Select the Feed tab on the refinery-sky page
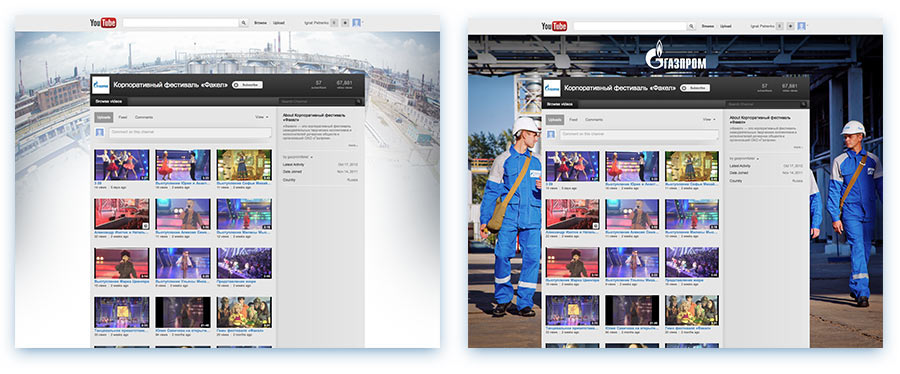 tap(122, 117)
